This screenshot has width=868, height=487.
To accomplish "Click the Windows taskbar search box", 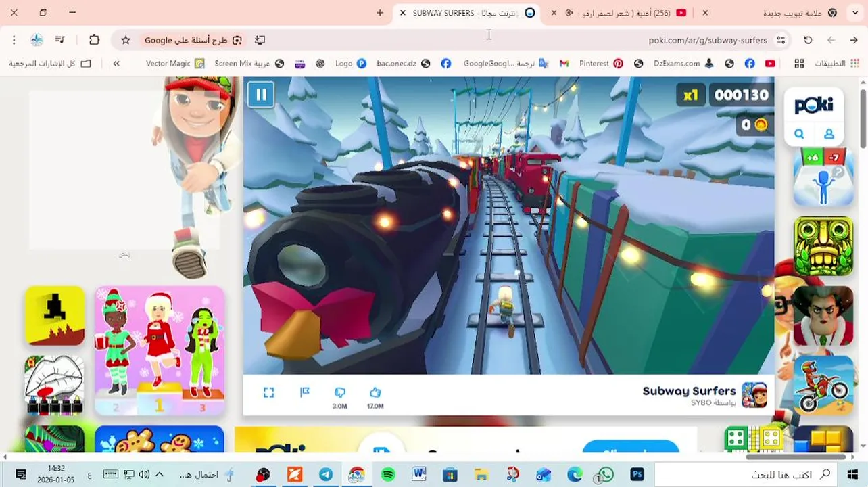I will 746,474.
